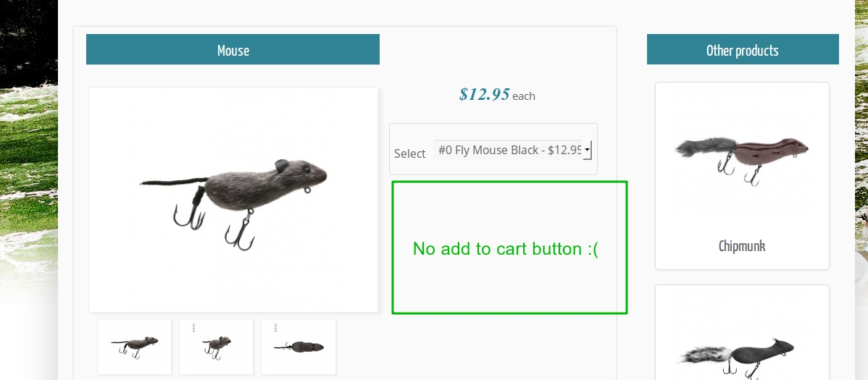Click the $12.95 price text
The height and width of the screenshot is (380, 868).
pyautogui.click(x=484, y=94)
